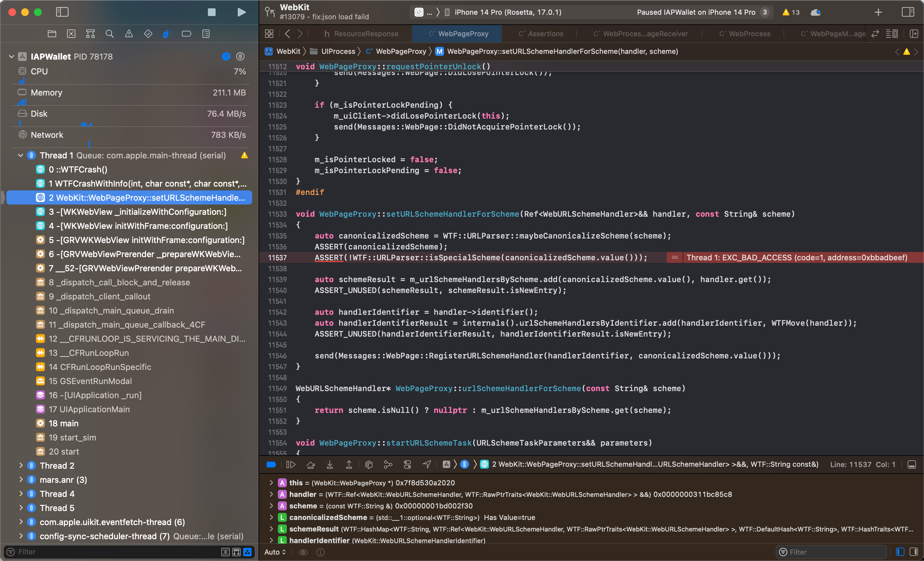Click Step Into in debug bar
This screenshot has width=924, height=561.
tap(329, 464)
